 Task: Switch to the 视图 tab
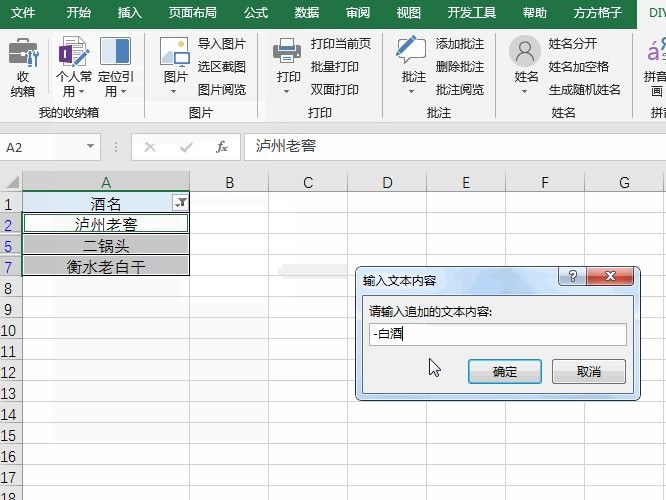pyautogui.click(x=409, y=13)
